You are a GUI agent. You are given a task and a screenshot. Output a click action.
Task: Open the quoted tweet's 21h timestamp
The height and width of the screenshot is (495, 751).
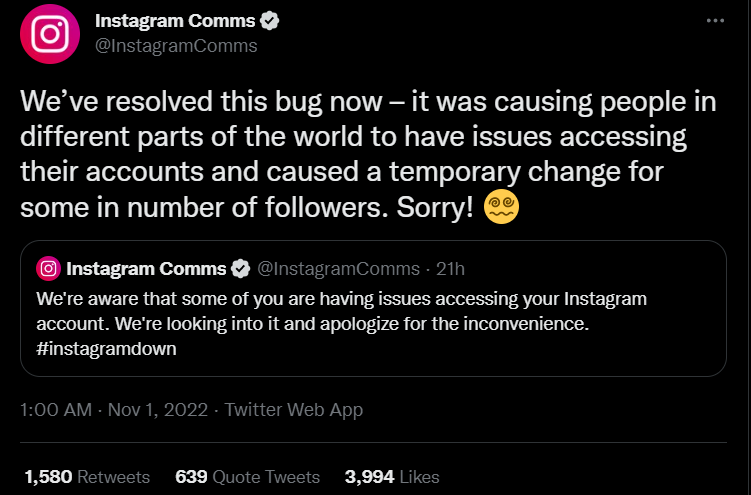pos(451,268)
